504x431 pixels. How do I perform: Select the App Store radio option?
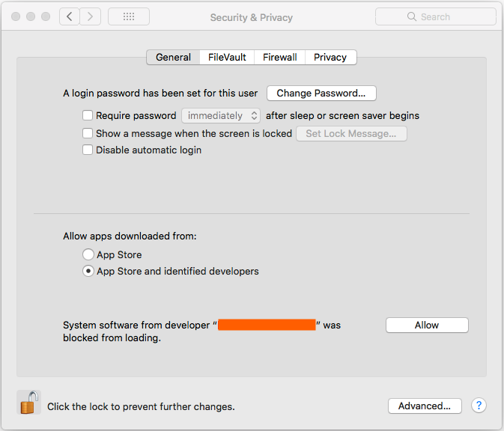coord(89,255)
